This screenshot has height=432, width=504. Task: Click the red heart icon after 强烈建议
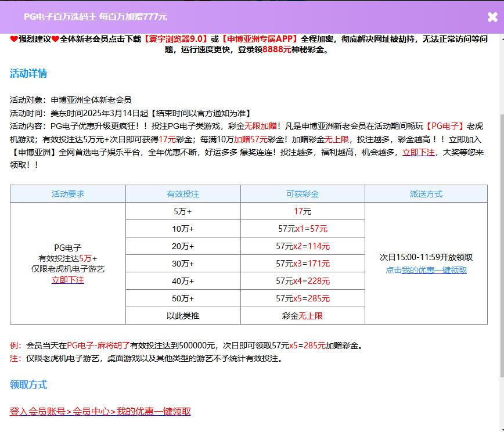55,39
